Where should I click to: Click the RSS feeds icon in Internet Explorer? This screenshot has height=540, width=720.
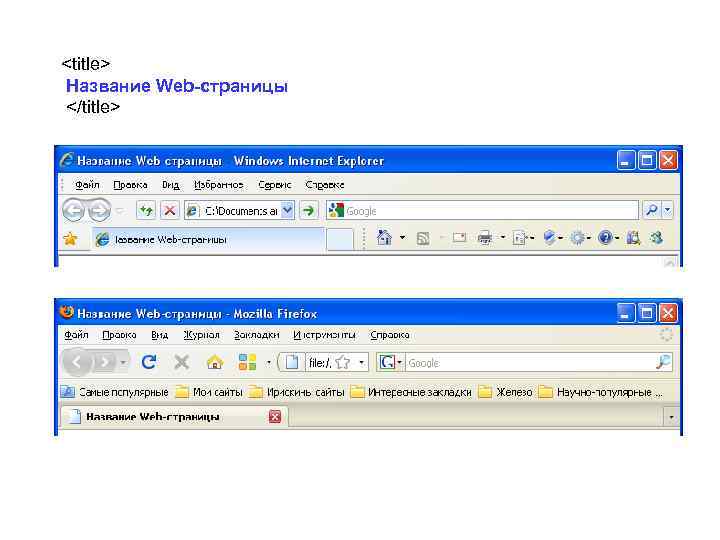[423, 238]
